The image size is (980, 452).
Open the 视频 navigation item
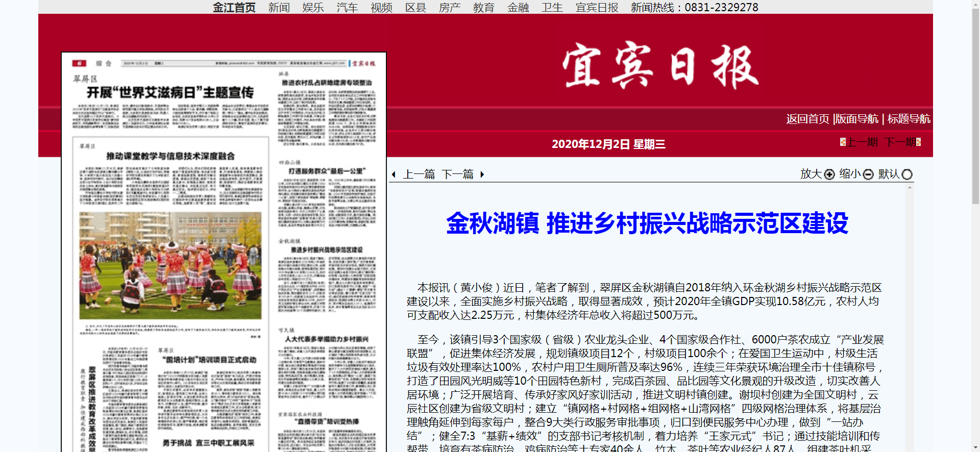pos(381,7)
